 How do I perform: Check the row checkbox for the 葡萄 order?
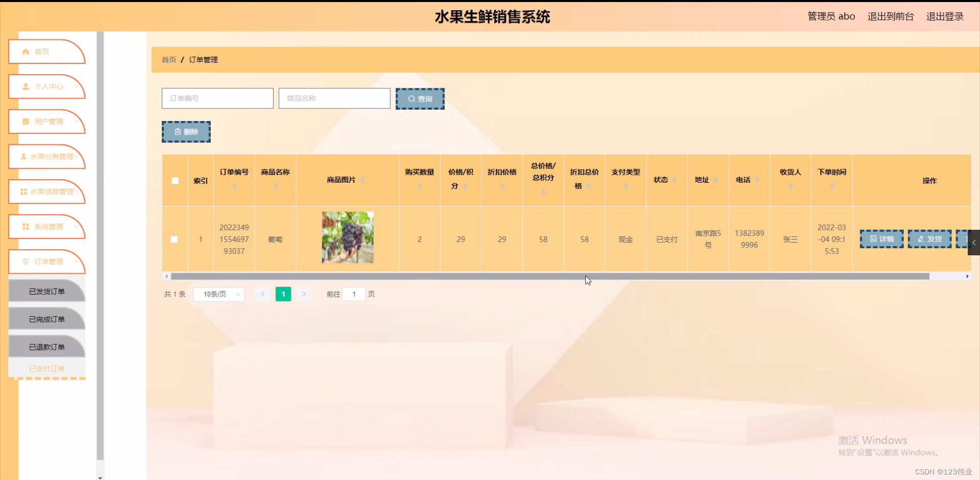pyautogui.click(x=175, y=239)
